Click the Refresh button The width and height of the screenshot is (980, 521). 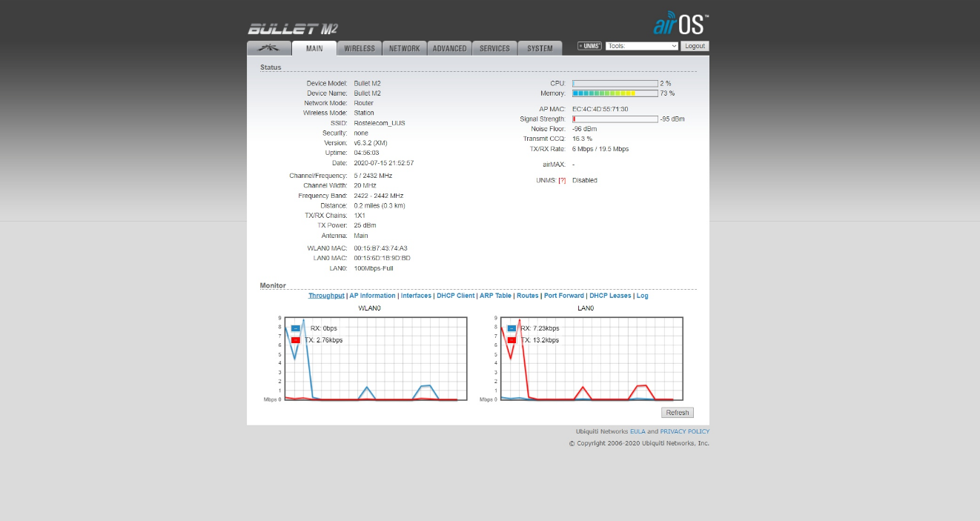click(678, 413)
